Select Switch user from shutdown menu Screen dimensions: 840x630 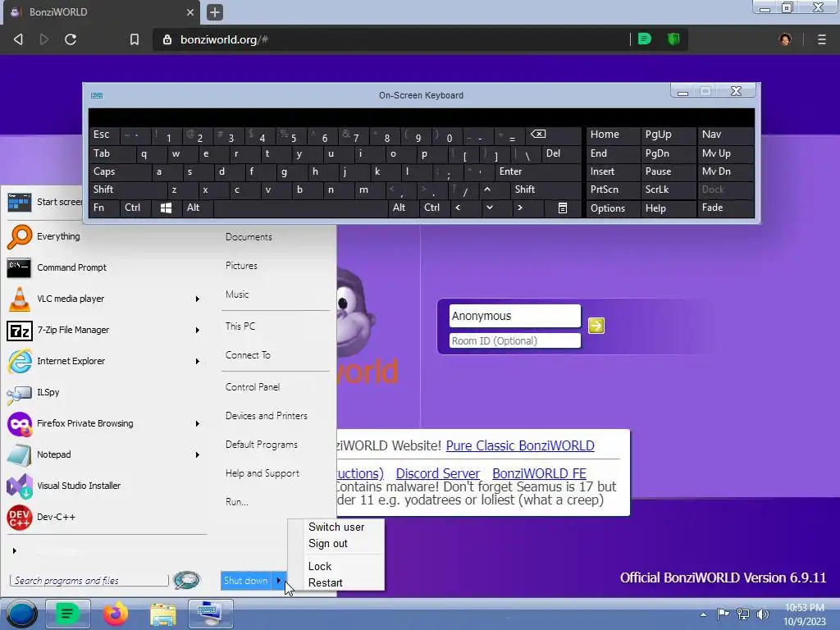point(336,527)
